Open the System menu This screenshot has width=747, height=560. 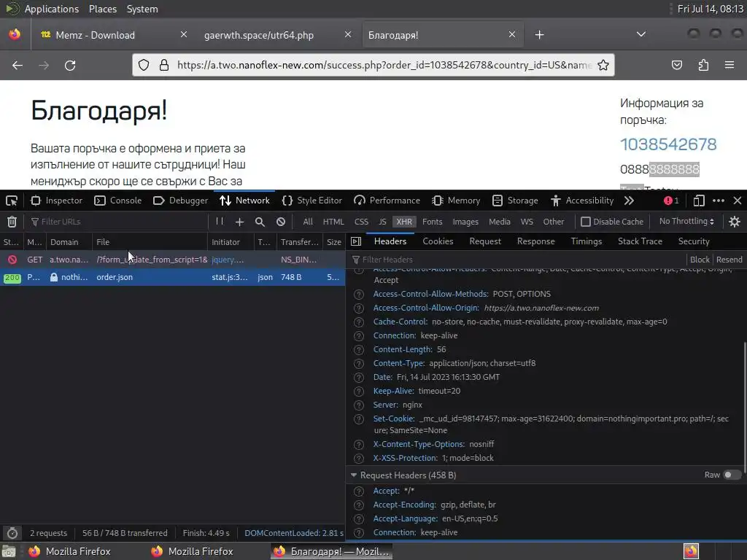click(142, 9)
